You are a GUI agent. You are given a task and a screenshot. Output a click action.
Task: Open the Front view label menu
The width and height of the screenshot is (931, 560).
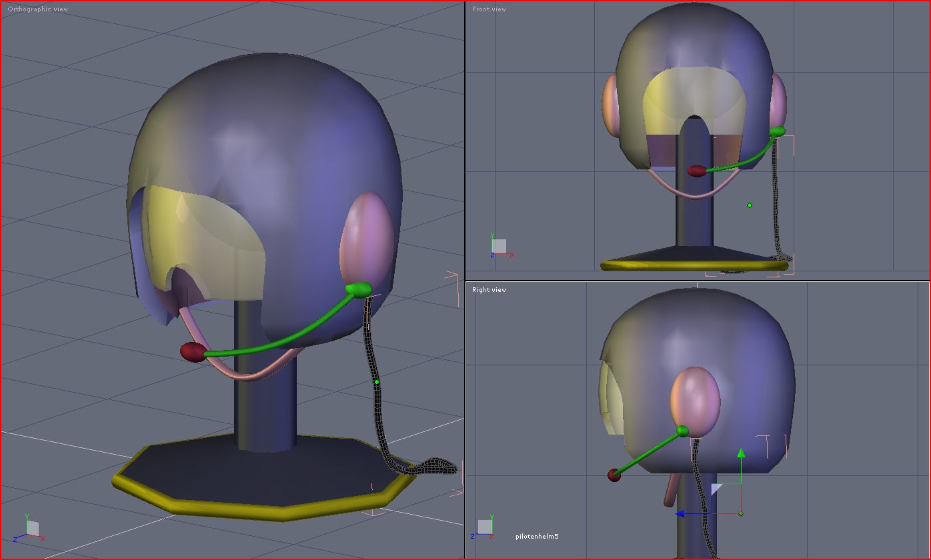(489, 9)
